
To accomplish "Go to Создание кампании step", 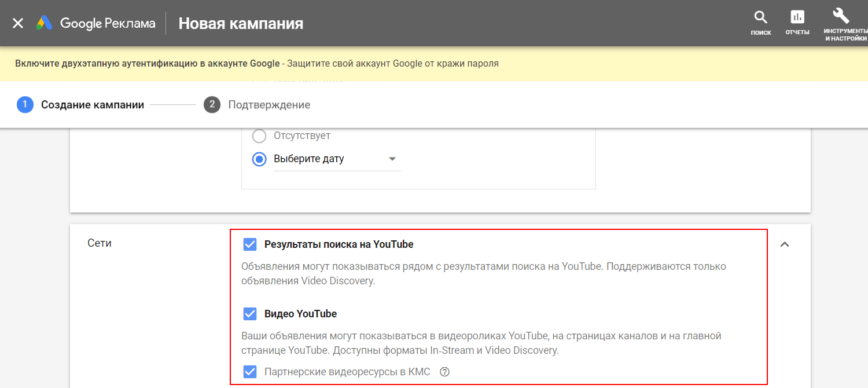I will click(93, 105).
